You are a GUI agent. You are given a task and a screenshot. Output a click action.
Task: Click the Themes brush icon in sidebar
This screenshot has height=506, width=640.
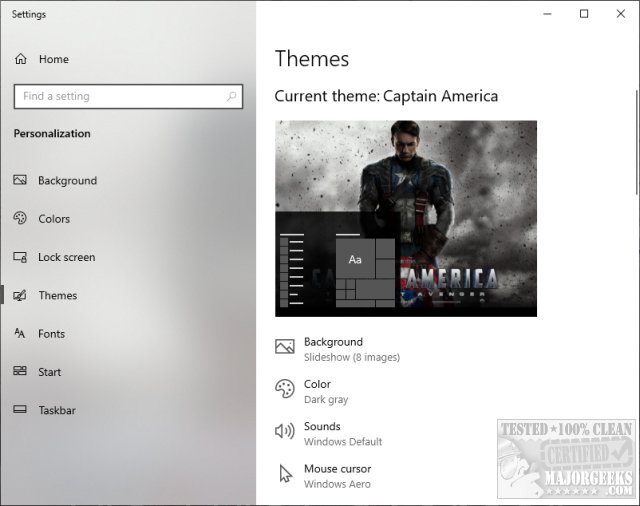(x=20, y=295)
